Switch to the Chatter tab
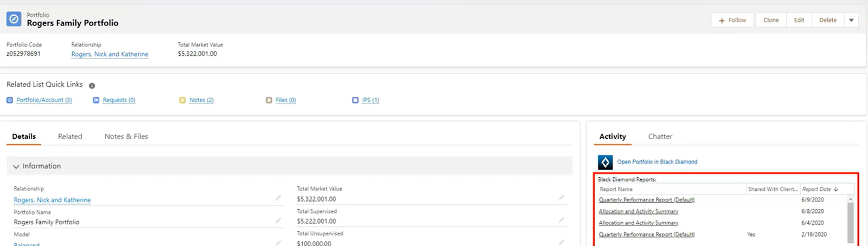The width and height of the screenshot is (868, 246). click(x=660, y=137)
